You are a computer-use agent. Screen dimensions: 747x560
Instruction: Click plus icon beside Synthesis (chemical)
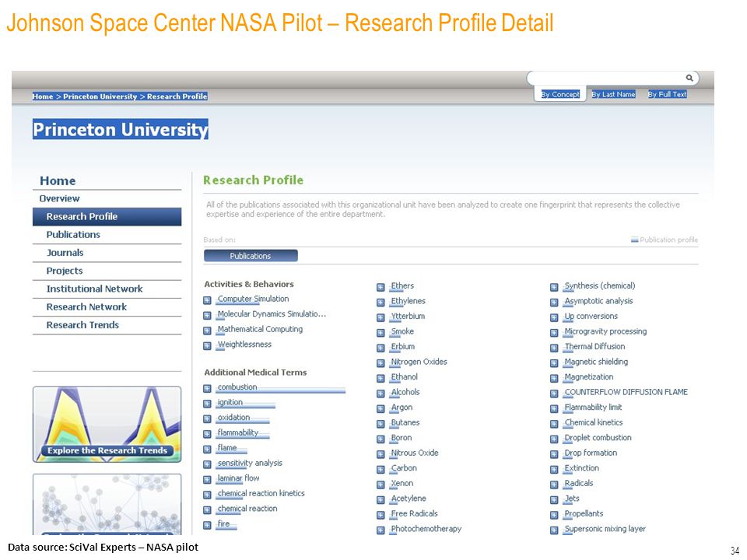pyautogui.click(x=553, y=287)
